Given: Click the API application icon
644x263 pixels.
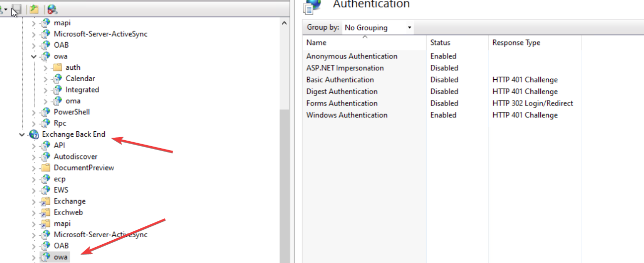Looking at the screenshot, I should coord(46,145).
